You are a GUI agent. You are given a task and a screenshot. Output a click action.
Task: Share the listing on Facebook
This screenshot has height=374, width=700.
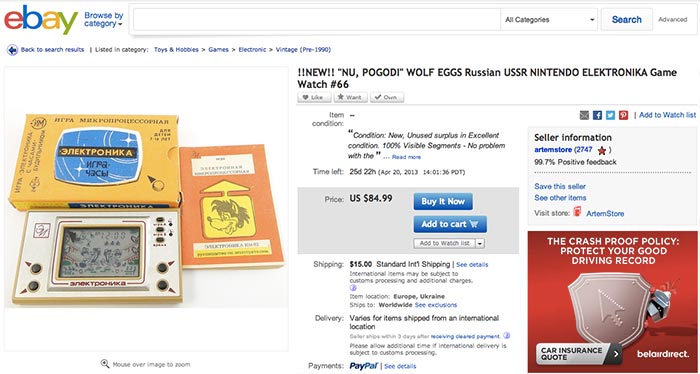tap(597, 115)
